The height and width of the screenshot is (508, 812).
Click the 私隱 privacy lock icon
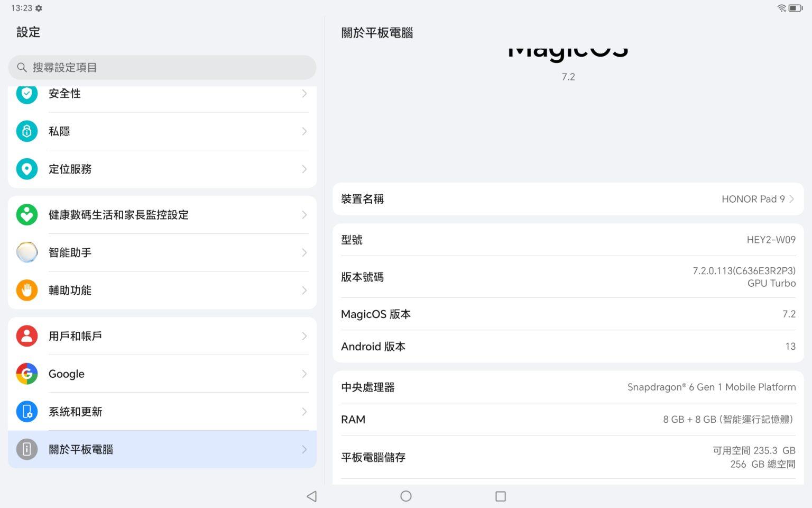click(x=27, y=131)
